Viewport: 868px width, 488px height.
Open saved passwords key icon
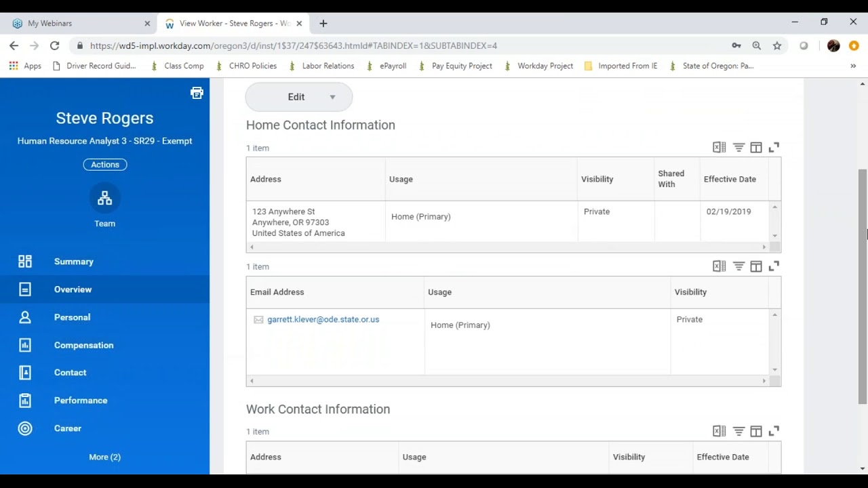click(x=736, y=45)
